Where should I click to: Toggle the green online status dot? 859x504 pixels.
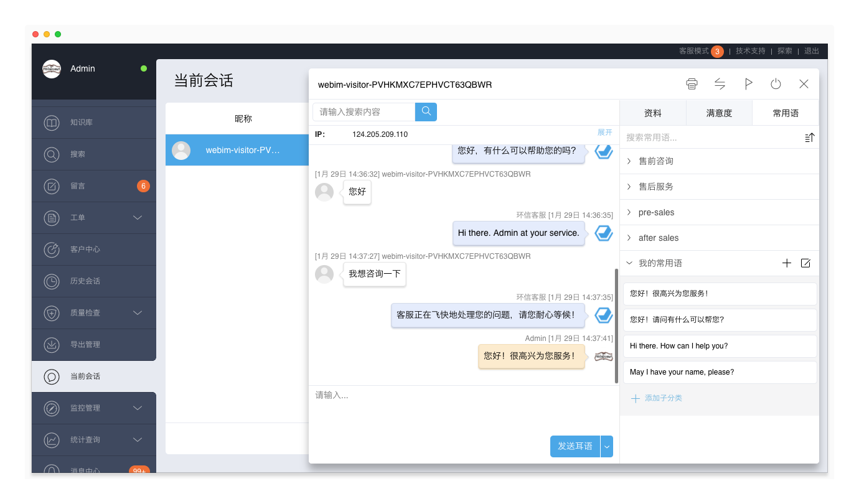[144, 68]
